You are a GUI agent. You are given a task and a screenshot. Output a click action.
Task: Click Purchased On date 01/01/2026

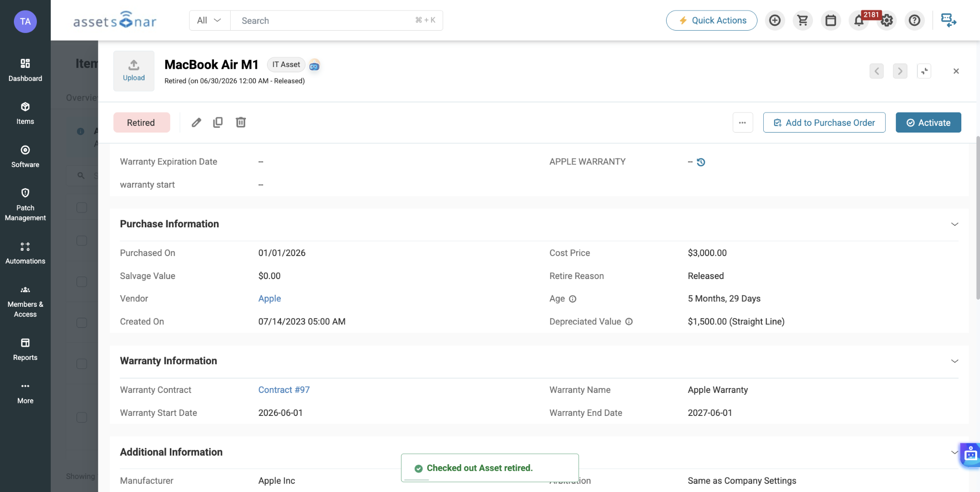click(x=282, y=253)
